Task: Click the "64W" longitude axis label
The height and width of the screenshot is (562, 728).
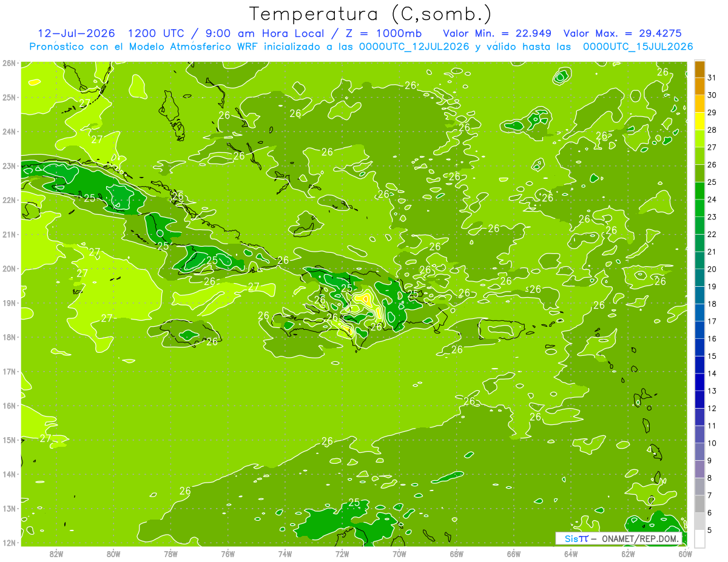Action: point(570,554)
